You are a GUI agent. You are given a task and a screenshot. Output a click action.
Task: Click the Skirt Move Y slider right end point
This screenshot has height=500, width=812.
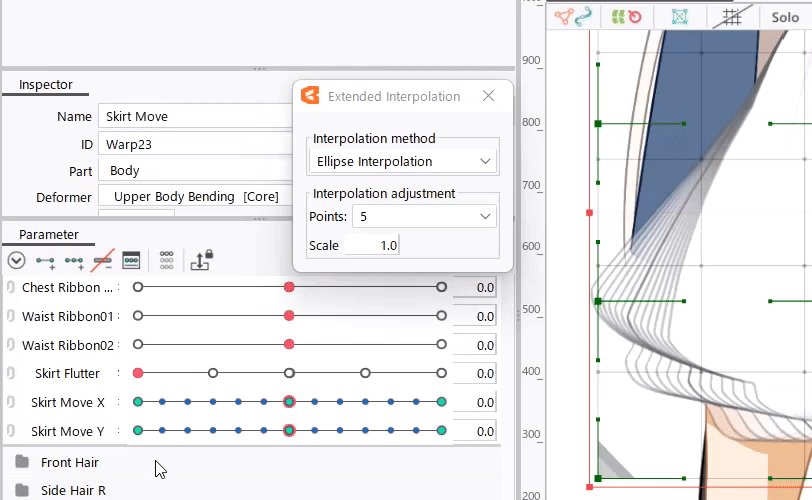441,431
